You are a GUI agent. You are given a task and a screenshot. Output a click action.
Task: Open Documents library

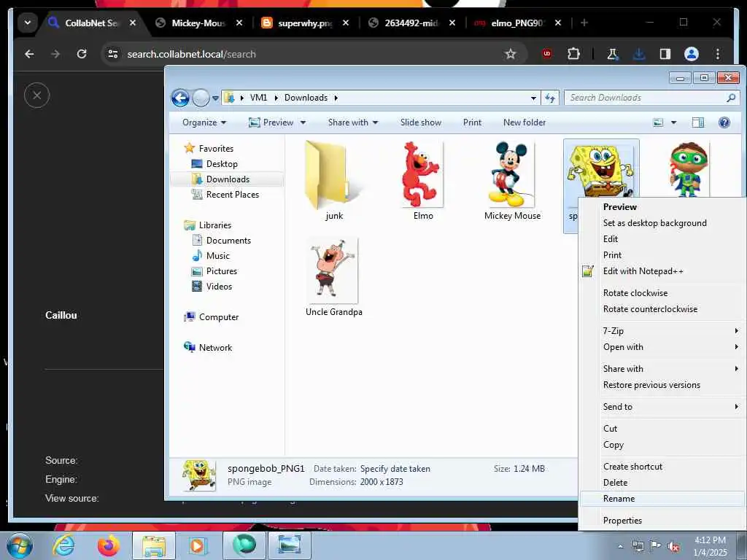tap(228, 241)
